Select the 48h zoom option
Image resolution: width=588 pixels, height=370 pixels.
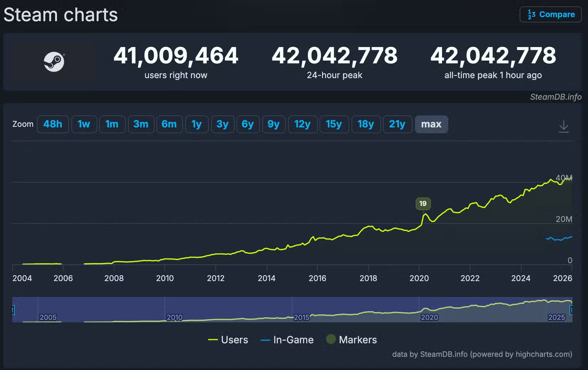tap(53, 124)
